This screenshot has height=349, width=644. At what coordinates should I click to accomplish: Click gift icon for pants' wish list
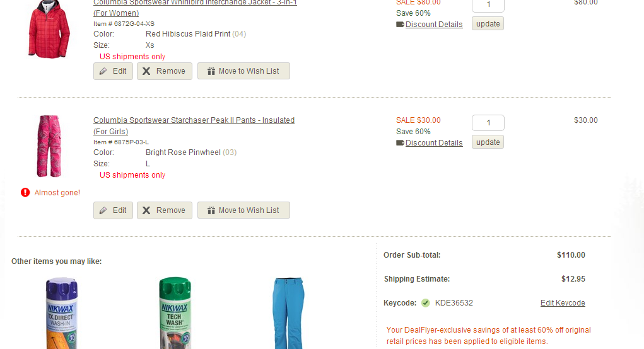tap(211, 210)
